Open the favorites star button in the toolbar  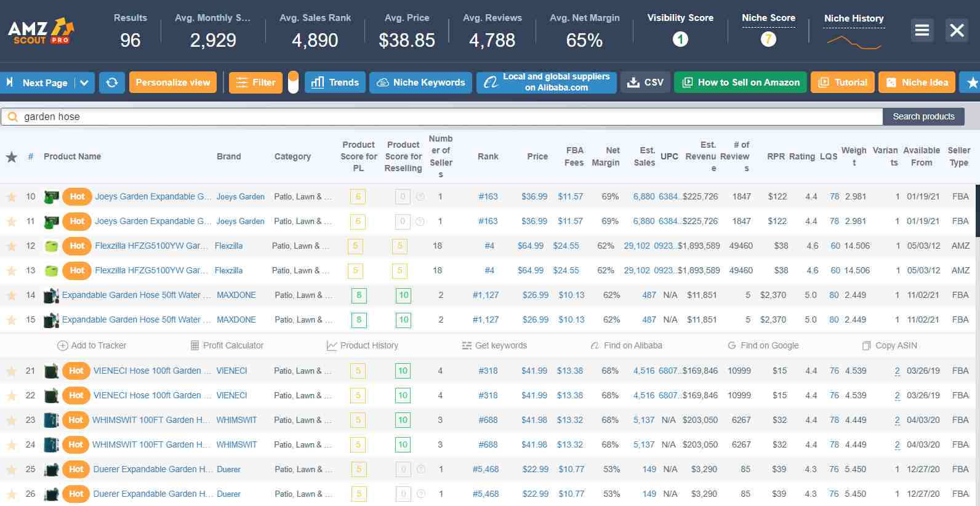point(972,82)
